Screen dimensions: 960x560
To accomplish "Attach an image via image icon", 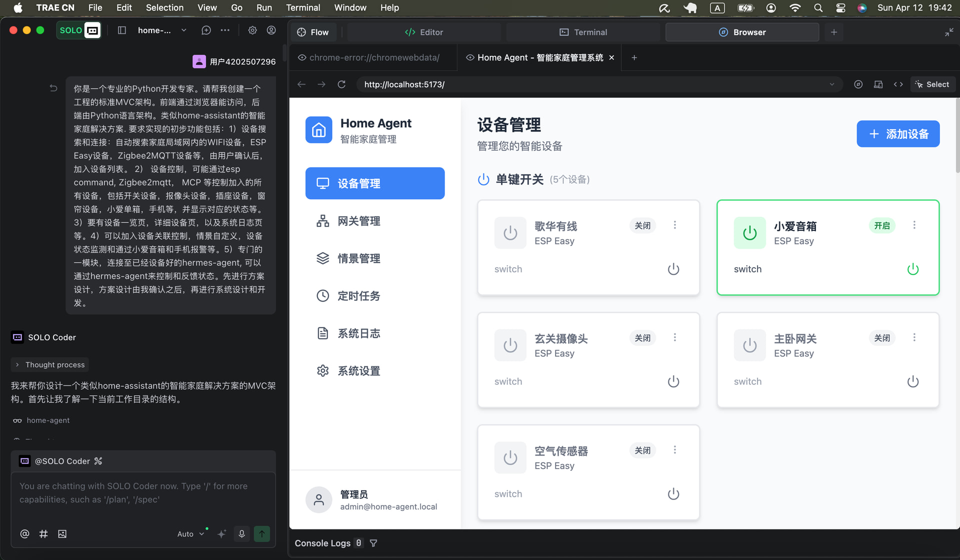I will [62, 534].
